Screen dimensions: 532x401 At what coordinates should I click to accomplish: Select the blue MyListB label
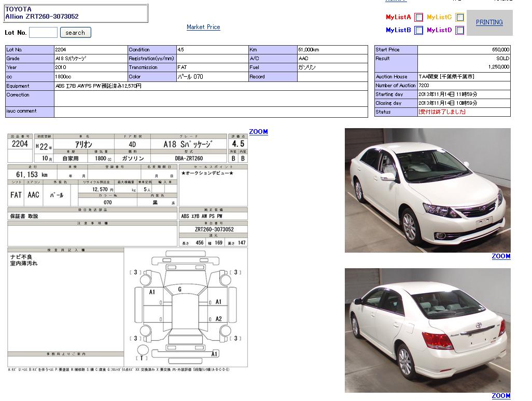point(398,31)
